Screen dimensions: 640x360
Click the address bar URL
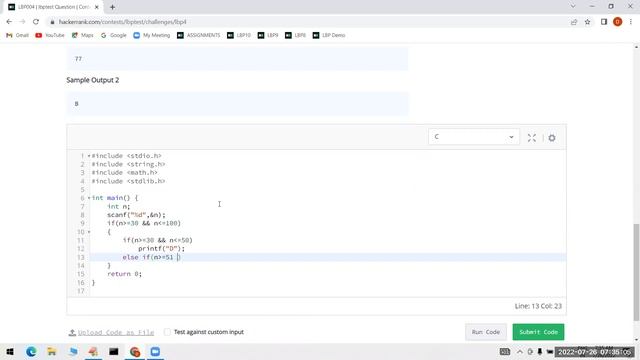point(122,22)
